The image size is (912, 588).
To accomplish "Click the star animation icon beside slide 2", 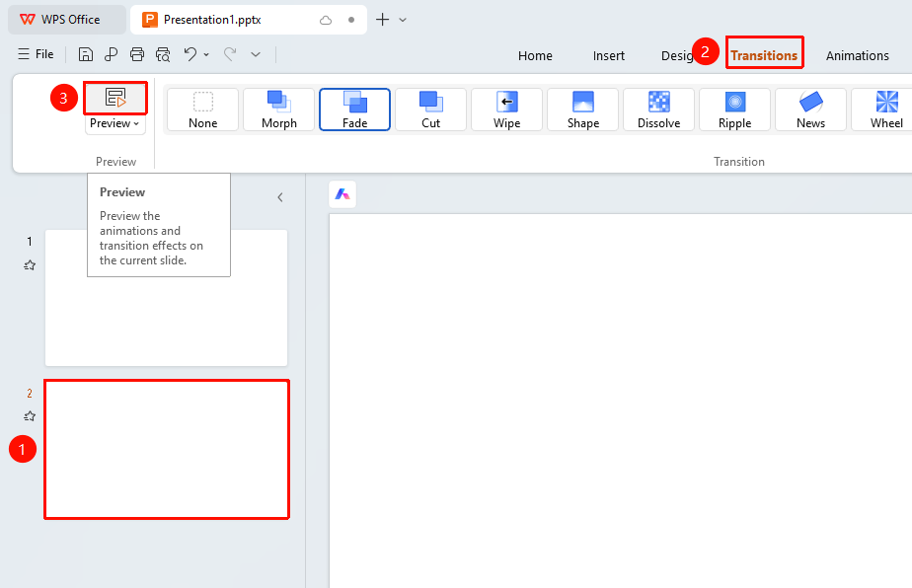I will (x=30, y=416).
